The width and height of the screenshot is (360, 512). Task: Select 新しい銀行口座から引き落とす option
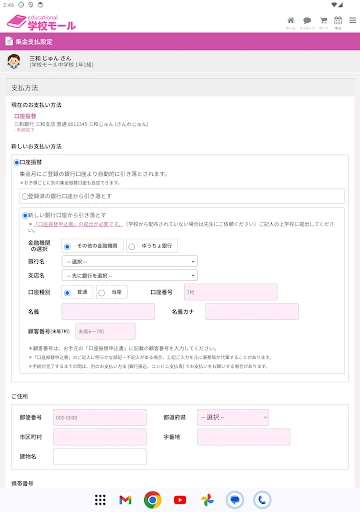[x=25, y=215]
